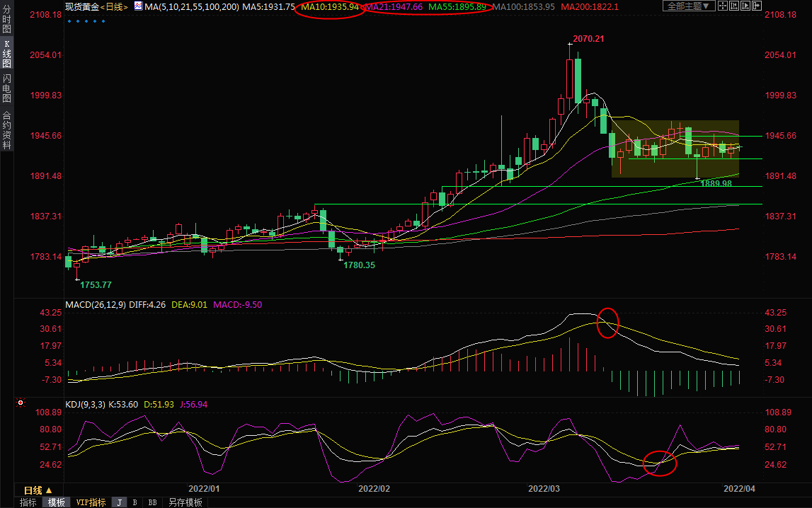
Task: Switch to the 闪电图 side tab
Action: pos(6,88)
